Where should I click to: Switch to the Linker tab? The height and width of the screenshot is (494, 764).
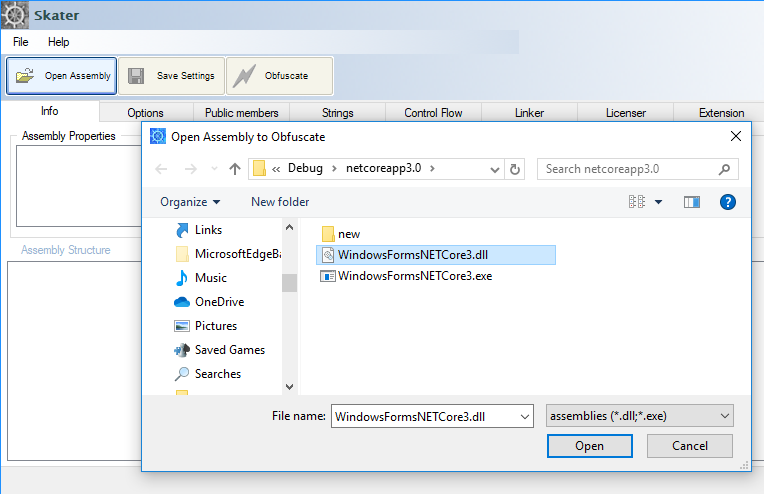click(x=529, y=113)
